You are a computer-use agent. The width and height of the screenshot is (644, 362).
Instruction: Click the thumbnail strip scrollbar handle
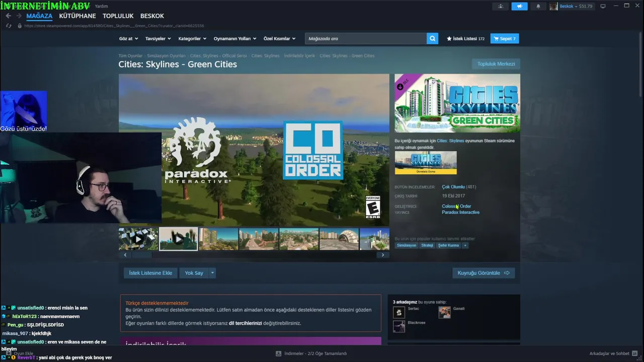pyautogui.click(x=142, y=255)
